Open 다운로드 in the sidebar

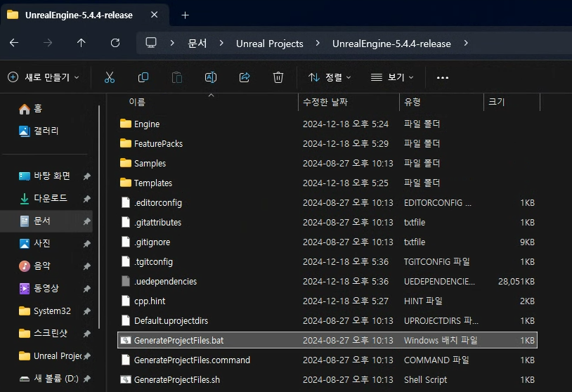(47, 198)
